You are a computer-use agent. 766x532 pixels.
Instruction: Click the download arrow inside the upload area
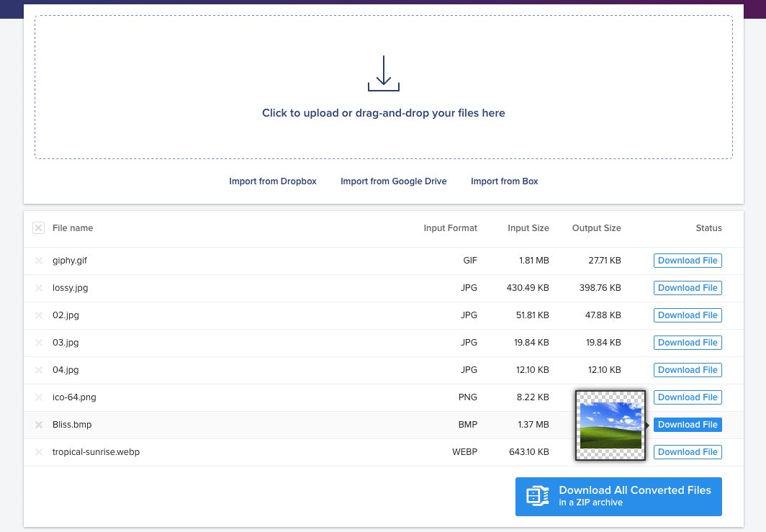(383, 73)
